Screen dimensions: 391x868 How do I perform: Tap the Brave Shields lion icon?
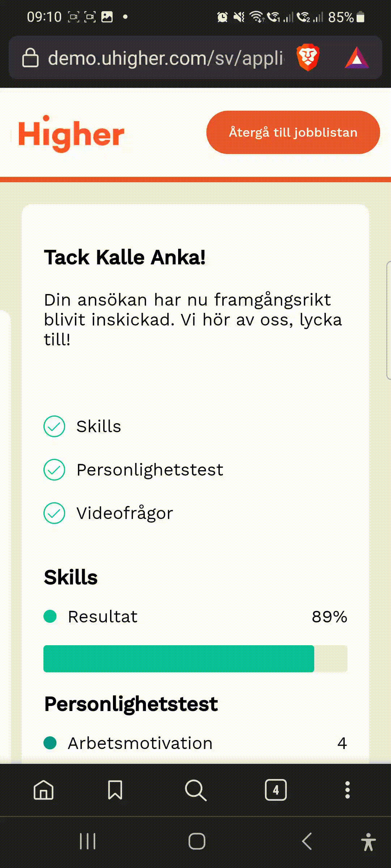click(x=308, y=58)
